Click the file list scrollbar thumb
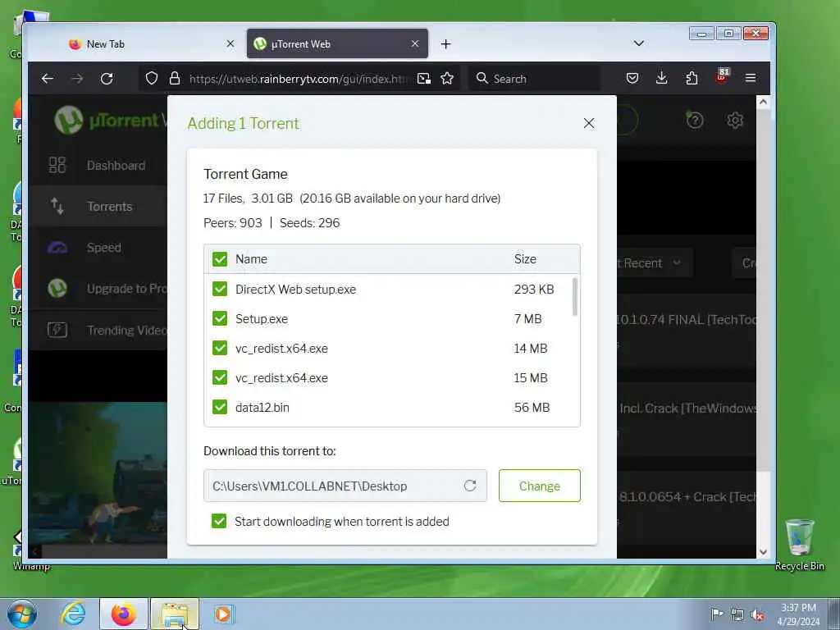The width and height of the screenshot is (840, 630). (575, 297)
